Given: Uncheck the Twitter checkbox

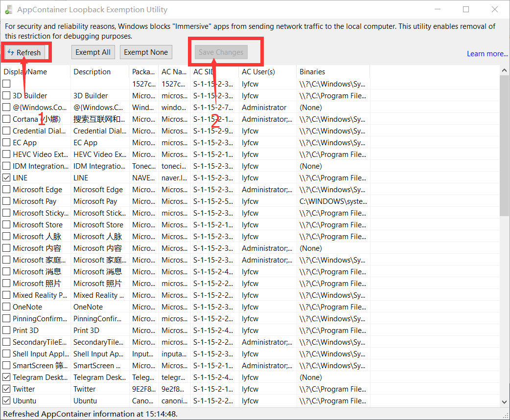Looking at the screenshot, I should (x=6, y=389).
